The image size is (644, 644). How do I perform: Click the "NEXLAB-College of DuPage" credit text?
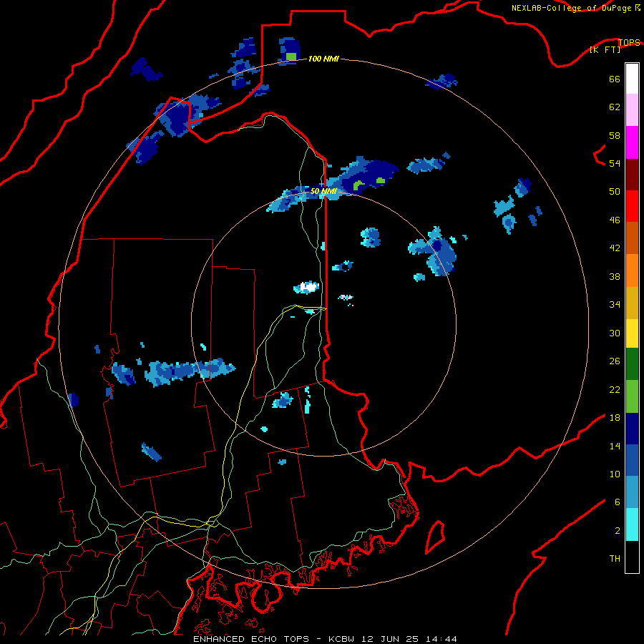coord(571,8)
